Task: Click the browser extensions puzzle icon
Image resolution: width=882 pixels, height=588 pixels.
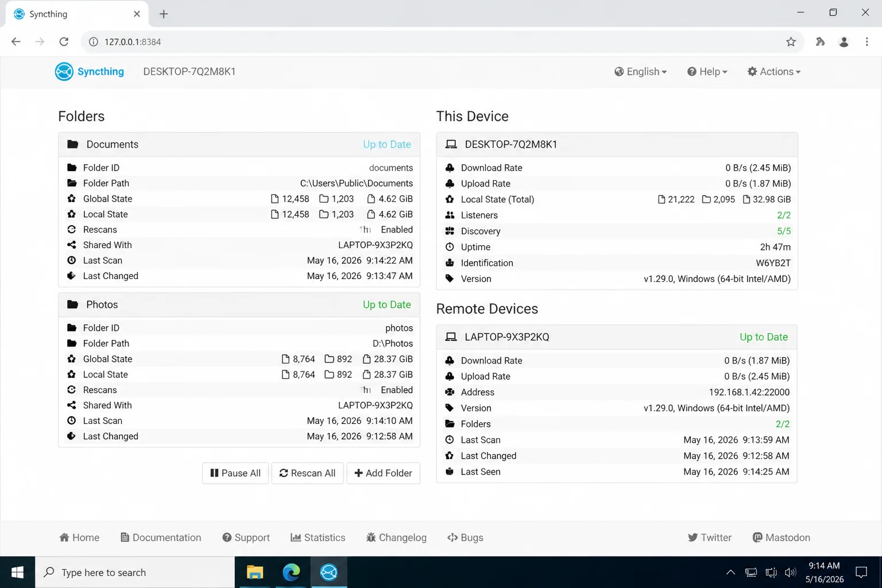Action: [820, 42]
